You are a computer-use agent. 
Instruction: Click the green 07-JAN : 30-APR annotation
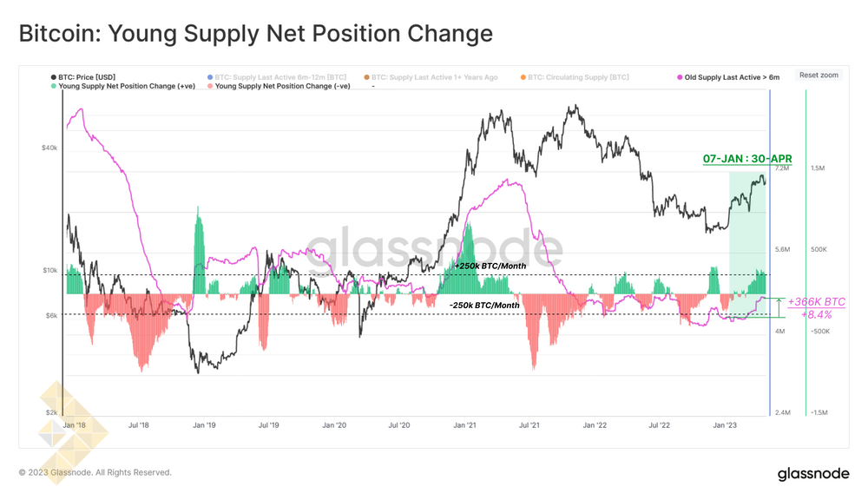pyautogui.click(x=746, y=159)
